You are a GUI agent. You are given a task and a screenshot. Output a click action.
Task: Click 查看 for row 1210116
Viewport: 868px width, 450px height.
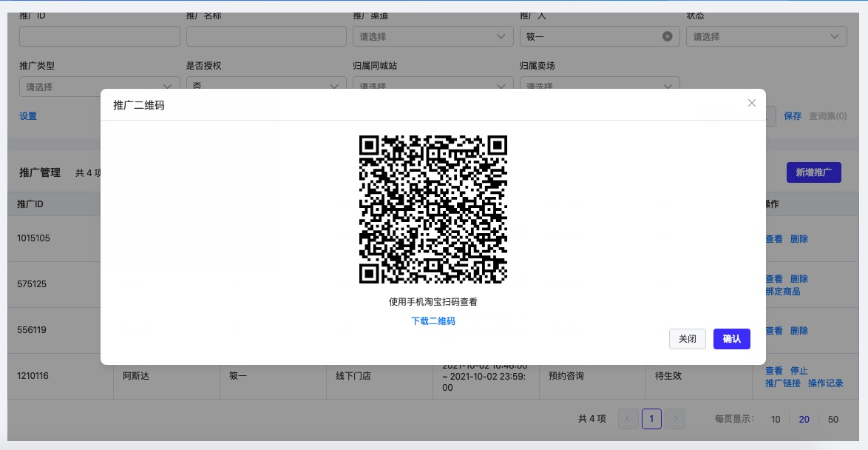[774, 371]
